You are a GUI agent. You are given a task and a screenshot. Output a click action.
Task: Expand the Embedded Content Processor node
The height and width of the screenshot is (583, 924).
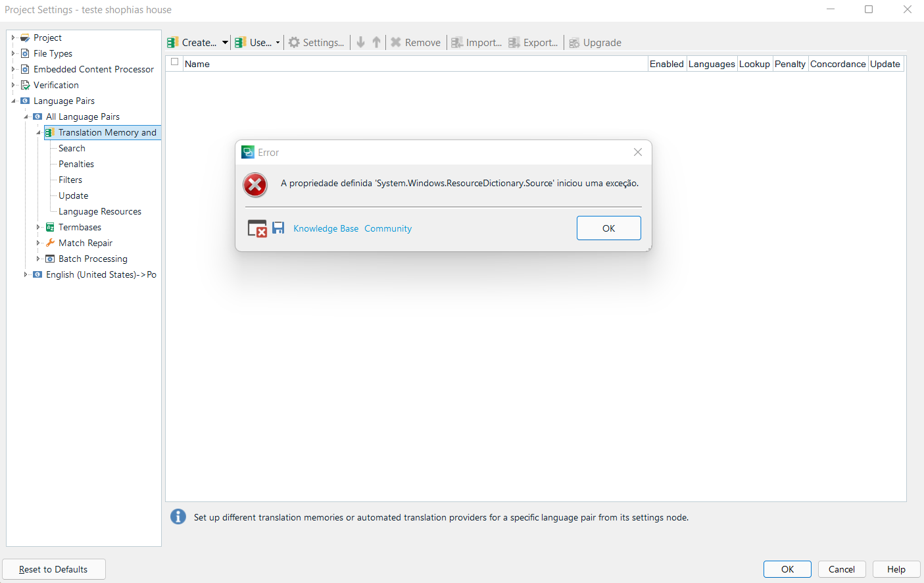click(x=12, y=69)
